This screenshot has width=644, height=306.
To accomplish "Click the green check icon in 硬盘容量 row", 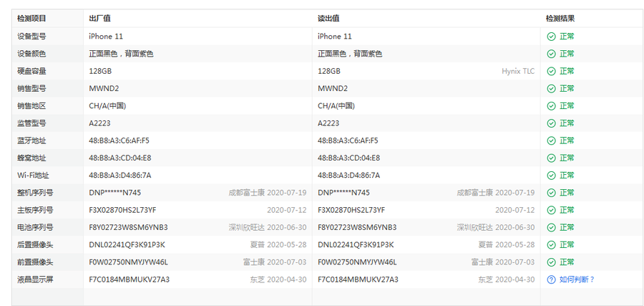I will tap(551, 71).
